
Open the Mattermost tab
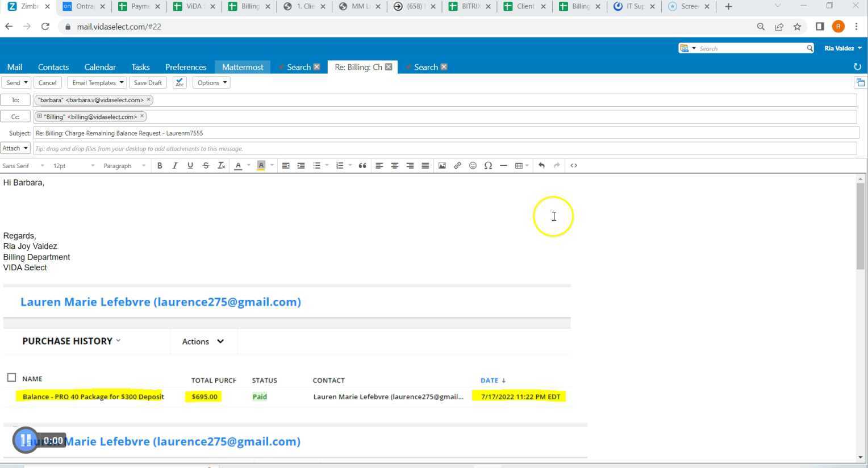pyautogui.click(x=243, y=67)
